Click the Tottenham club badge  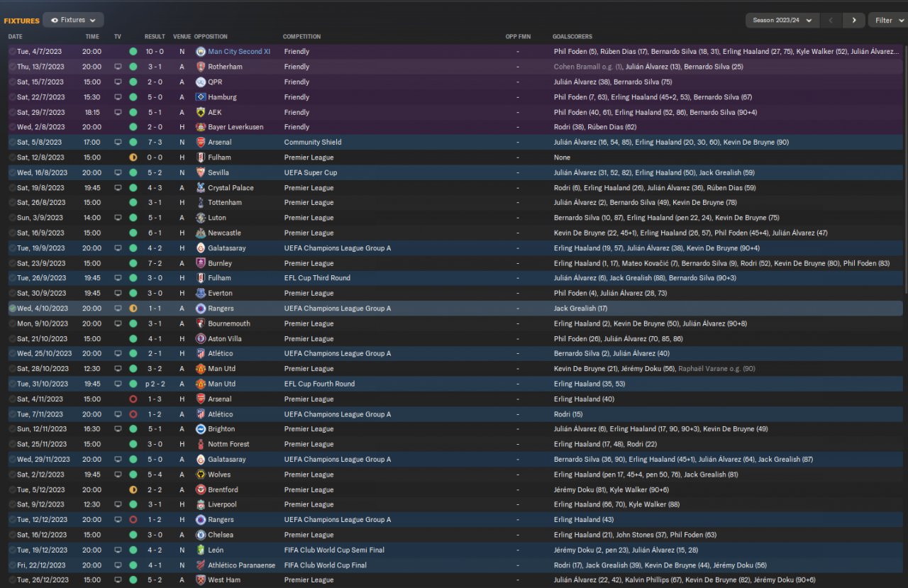(200, 203)
